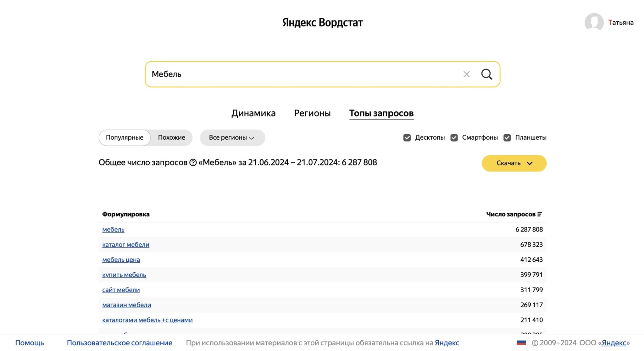644x351 pixels.
Task: Disable the Планшеты checkbox
Action: (x=507, y=138)
